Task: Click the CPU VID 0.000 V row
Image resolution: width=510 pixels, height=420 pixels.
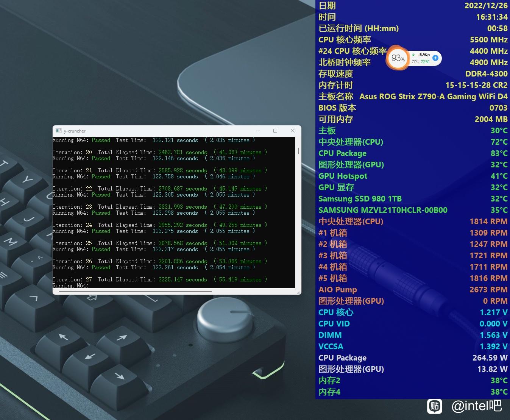Action: pyautogui.click(x=413, y=324)
